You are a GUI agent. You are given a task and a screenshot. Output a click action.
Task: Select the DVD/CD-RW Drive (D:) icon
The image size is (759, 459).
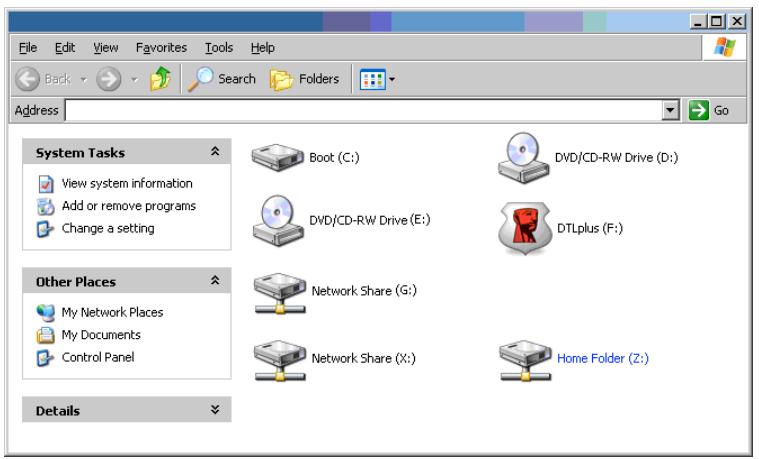click(524, 158)
